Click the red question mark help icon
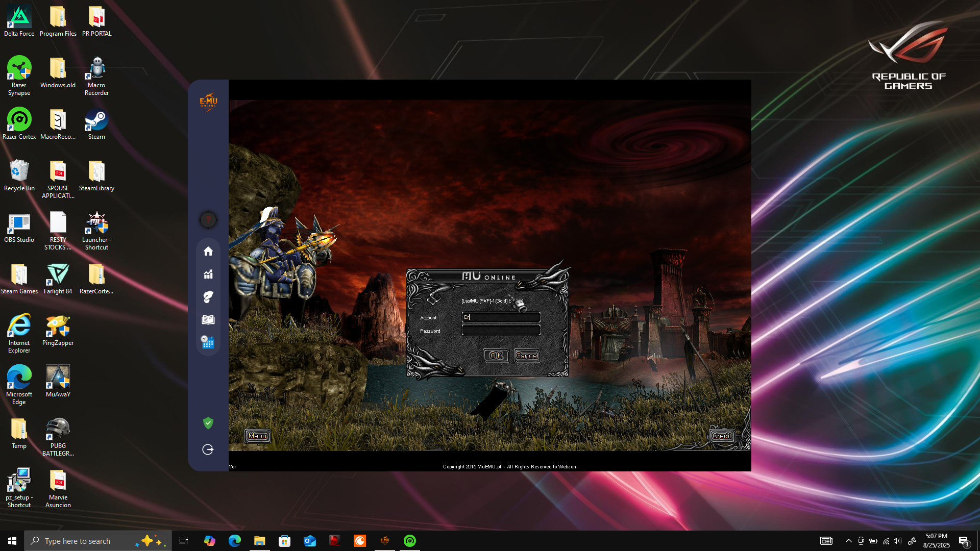The height and width of the screenshot is (551, 980). (x=208, y=220)
